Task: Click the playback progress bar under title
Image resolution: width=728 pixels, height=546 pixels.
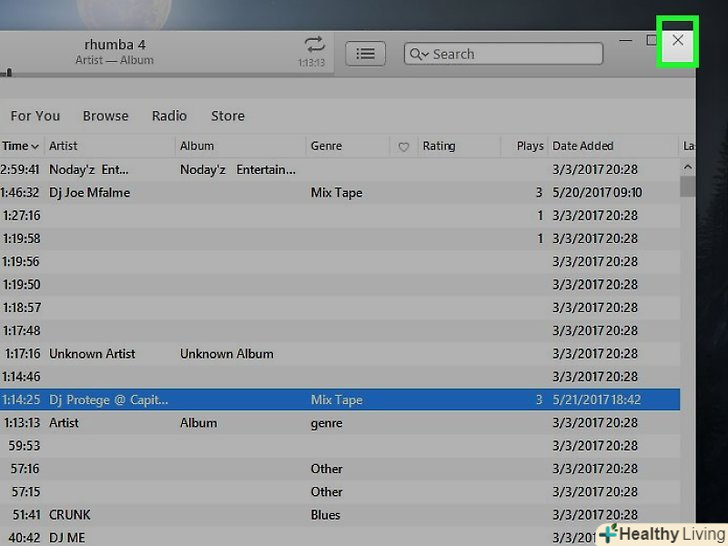Action: [x=150, y=73]
